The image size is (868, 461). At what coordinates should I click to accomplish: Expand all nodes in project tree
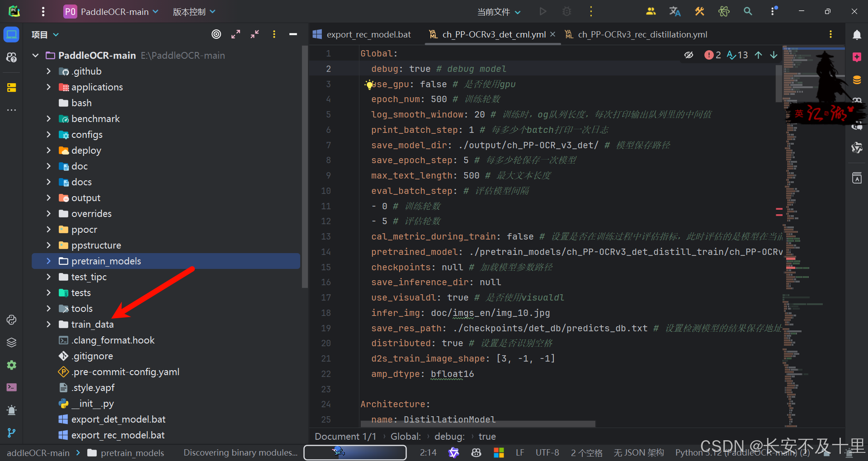(x=236, y=34)
